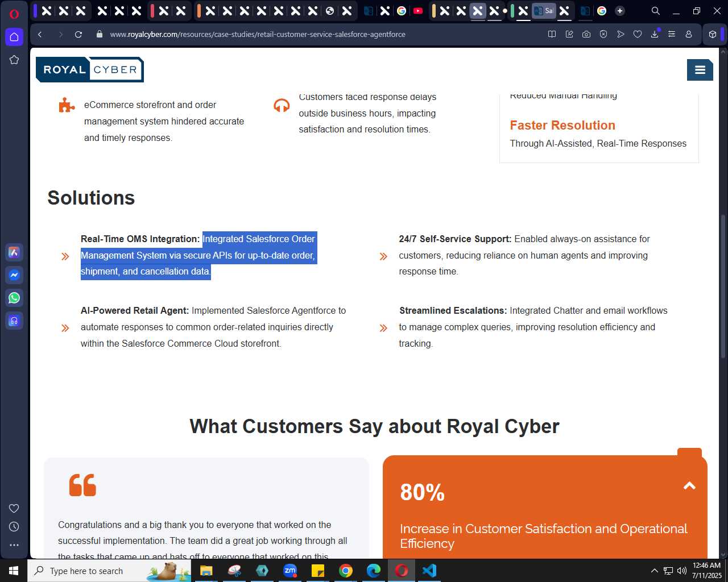The height and width of the screenshot is (582, 728).
Task: Open WhatsApp in the sidebar
Action: 14,298
